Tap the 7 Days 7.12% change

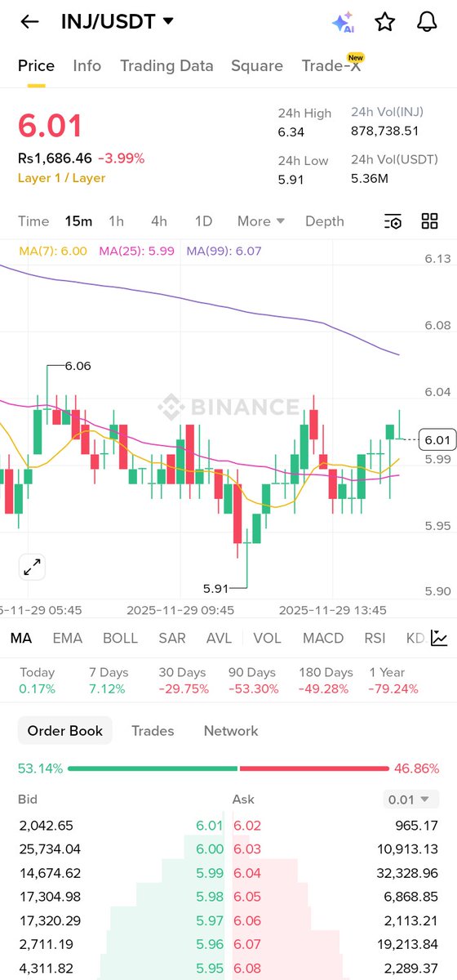click(109, 680)
